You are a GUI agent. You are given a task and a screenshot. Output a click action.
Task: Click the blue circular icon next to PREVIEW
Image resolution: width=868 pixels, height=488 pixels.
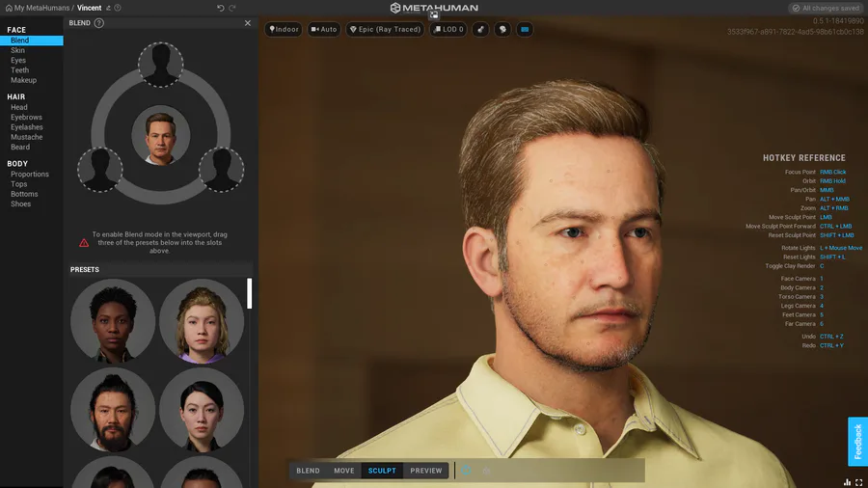(466, 471)
